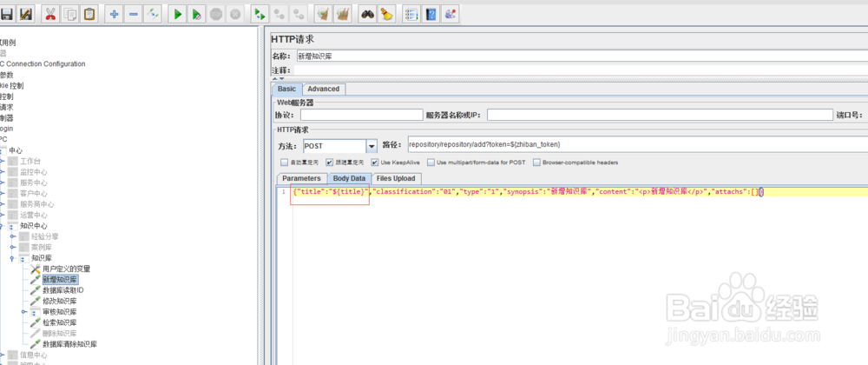868x365 pixels.
Task: Expand the 审核知识库 tree node
Action: point(23,312)
